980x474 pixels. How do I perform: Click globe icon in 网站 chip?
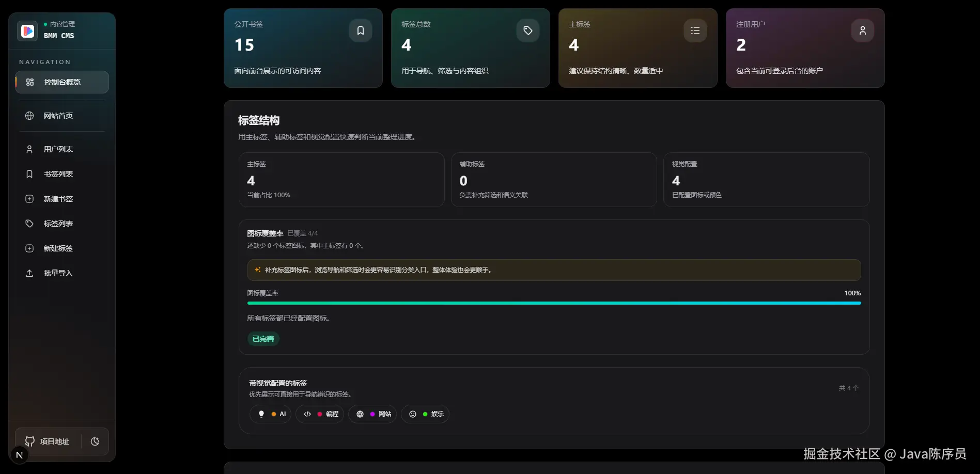[x=360, y=414]
